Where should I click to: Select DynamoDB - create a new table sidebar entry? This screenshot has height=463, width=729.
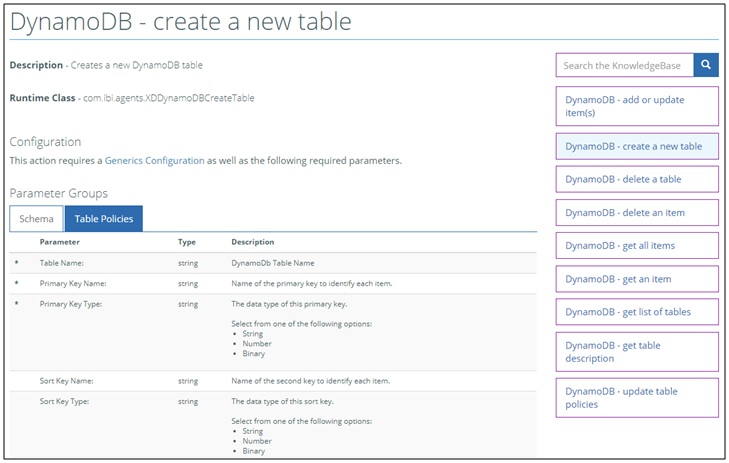pos(637,146)
